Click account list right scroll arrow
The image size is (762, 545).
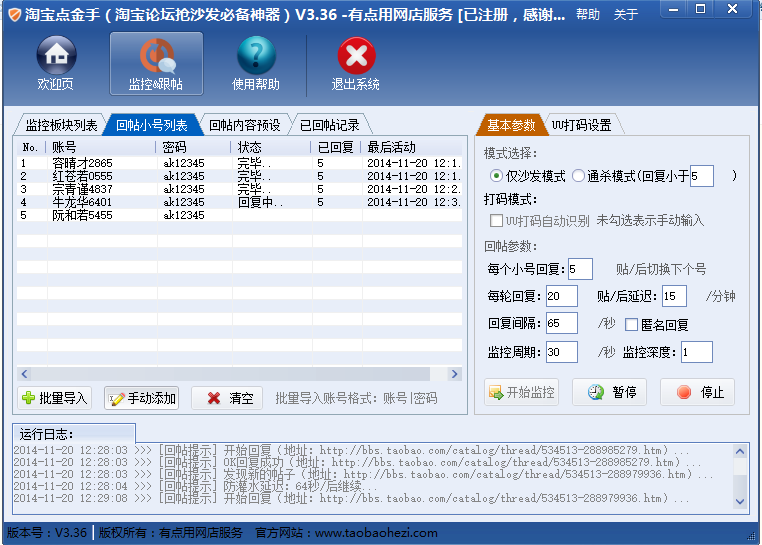coord(454,374)
